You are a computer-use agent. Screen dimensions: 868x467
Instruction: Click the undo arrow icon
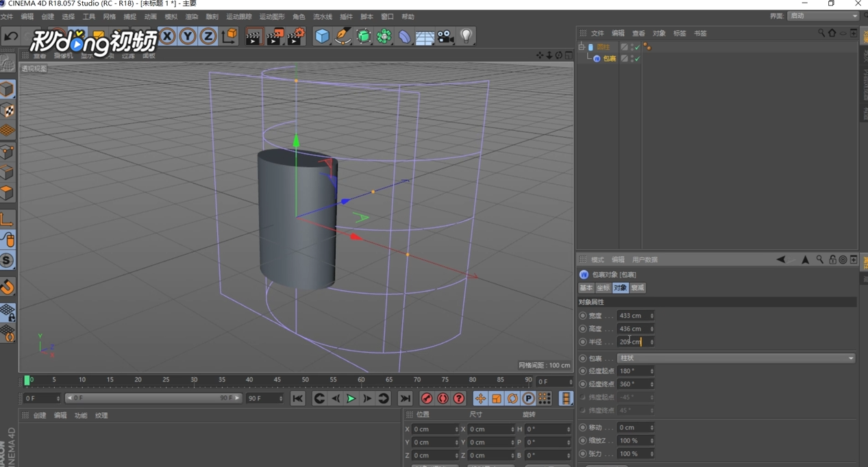tap(11, 36)
